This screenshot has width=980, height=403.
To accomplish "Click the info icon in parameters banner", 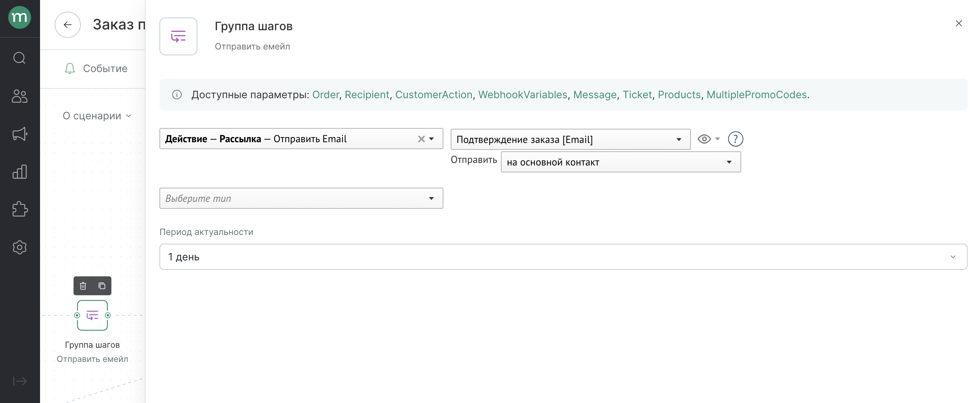I will click(177, 95).
